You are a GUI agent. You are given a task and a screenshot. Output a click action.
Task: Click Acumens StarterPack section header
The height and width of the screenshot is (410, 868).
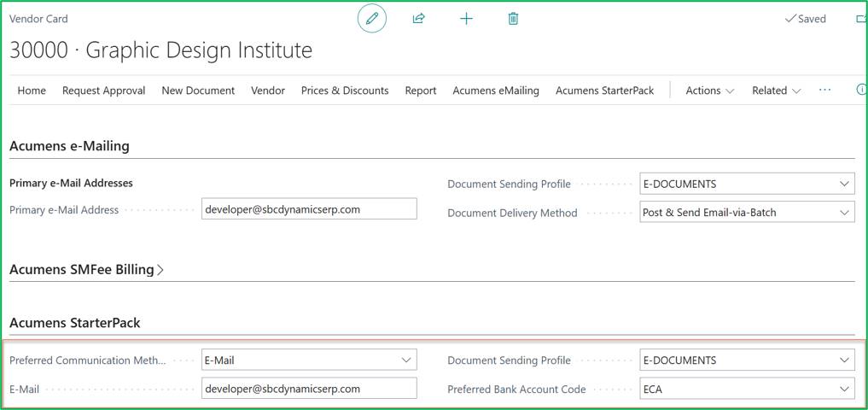tap(75, 323)
